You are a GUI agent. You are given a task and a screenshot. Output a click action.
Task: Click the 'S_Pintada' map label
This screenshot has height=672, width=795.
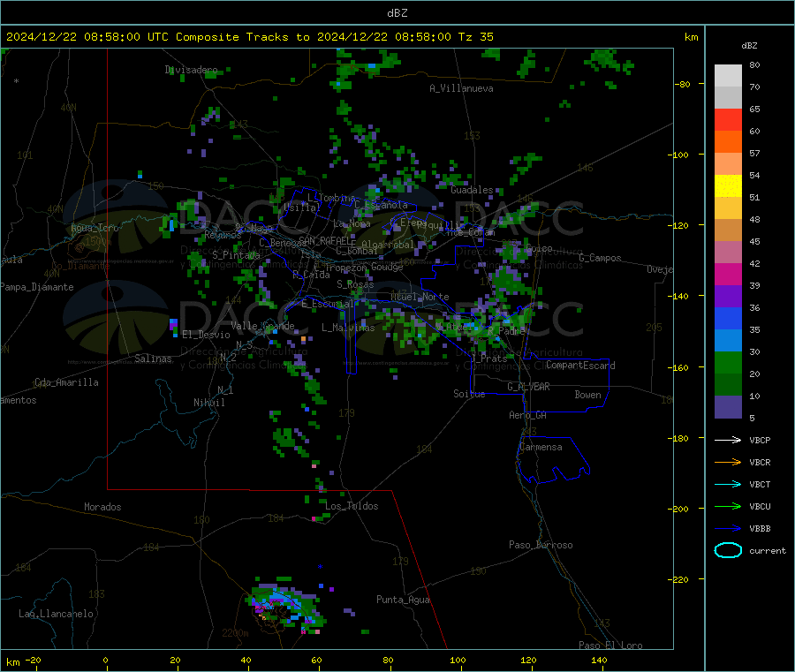pyautogui.click(x=236, y=255)
